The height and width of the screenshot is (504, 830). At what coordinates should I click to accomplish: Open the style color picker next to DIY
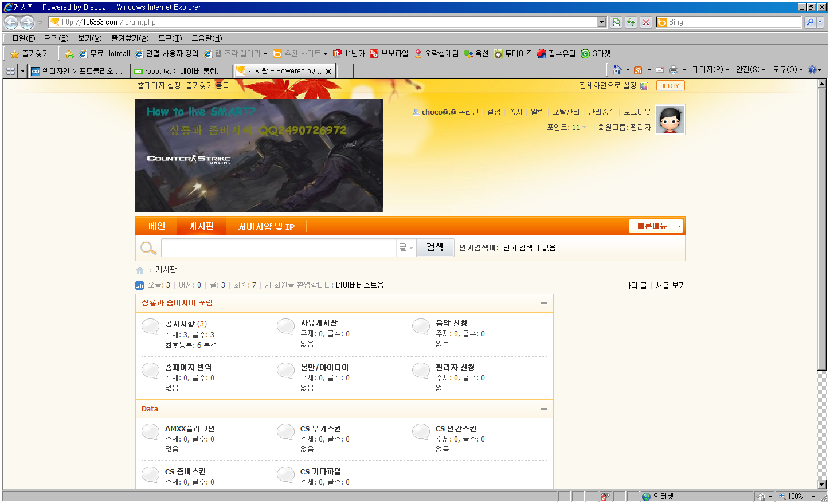point(644,86)
